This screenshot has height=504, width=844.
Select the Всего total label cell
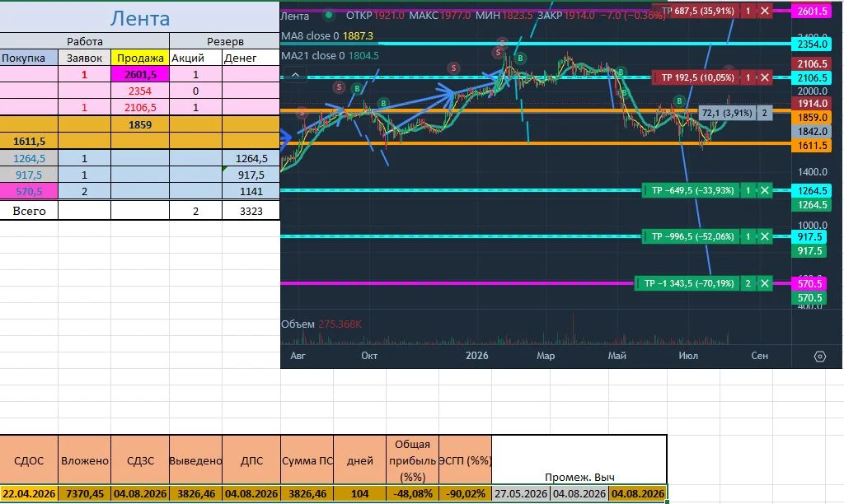click(x=29, y=211)
